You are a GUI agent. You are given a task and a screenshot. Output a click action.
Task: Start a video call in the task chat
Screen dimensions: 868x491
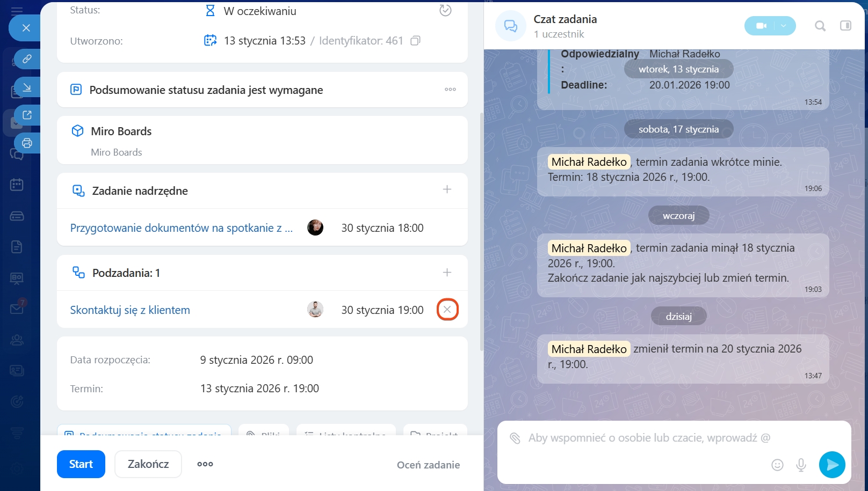pos(761,26)
